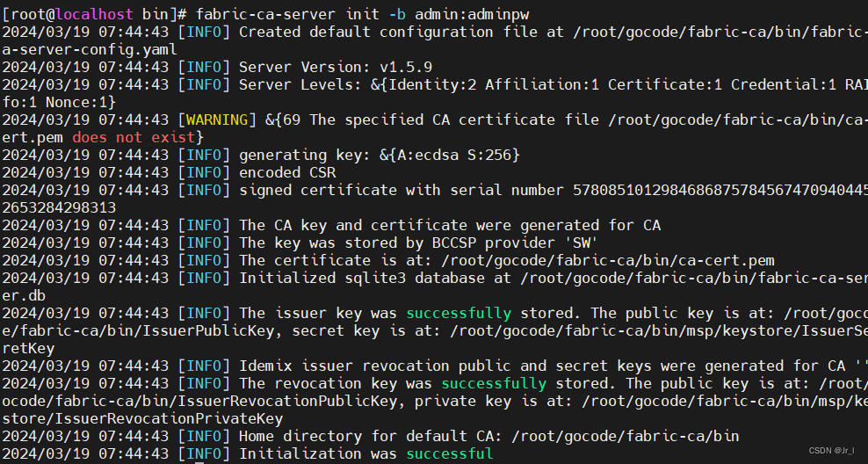Click the serial number continuation '2653284298313'
Screen dimensions: 868x464
coord(59,207)
